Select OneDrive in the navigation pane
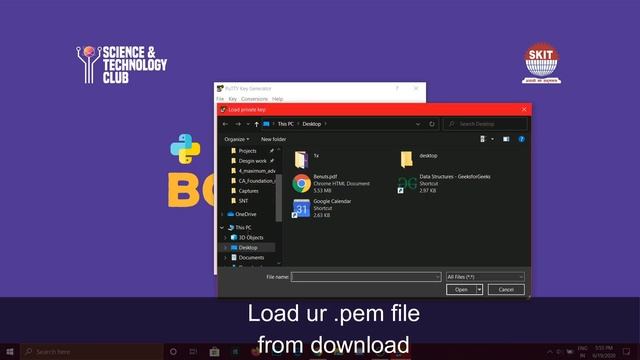640x360 pixels. 245,214
